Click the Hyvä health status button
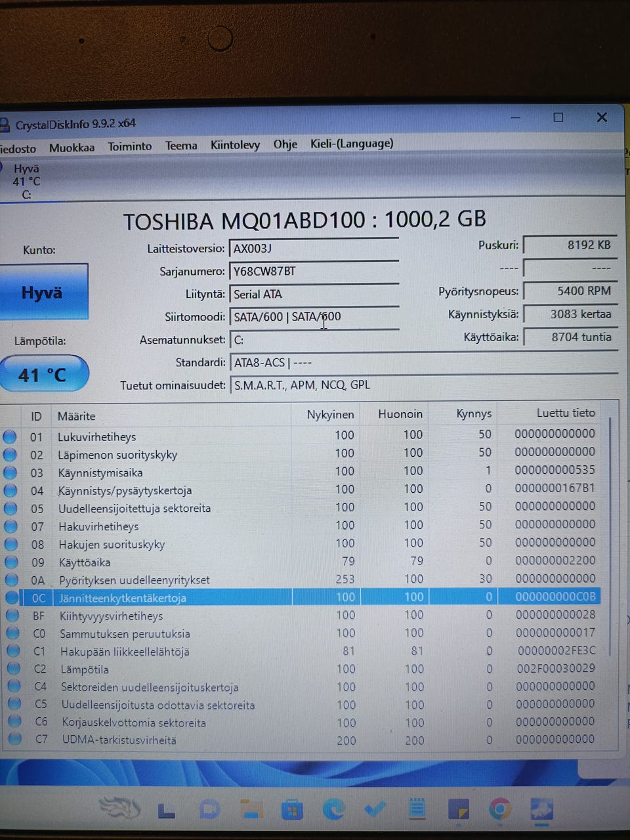The width and height of the screenshot is (630, 840). point(43,292)
